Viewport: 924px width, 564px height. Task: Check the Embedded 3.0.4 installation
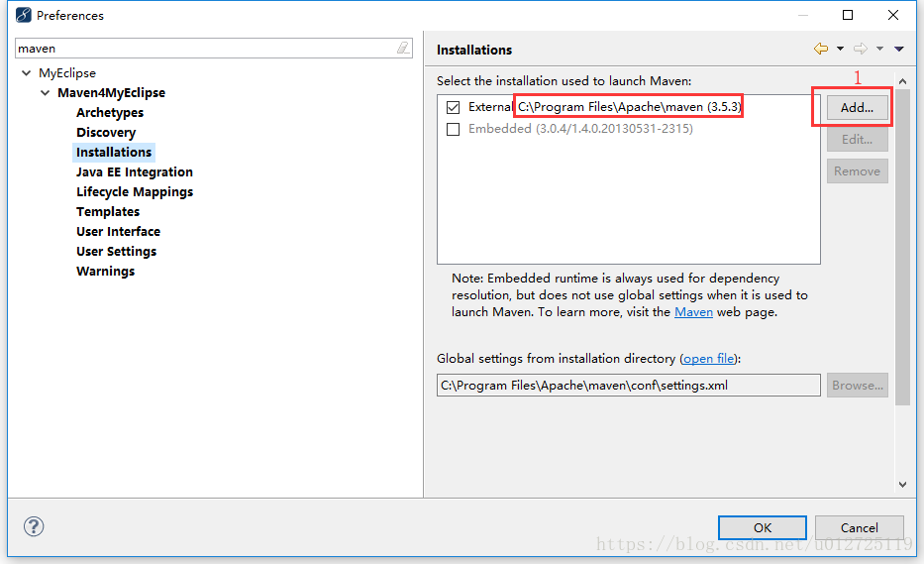click(453, 129)
